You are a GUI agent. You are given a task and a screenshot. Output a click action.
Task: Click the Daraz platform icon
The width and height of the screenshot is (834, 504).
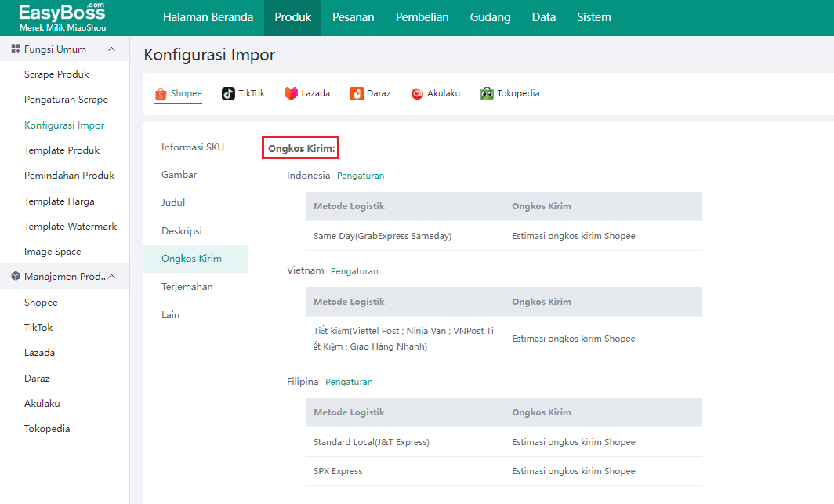pos(357,93)
